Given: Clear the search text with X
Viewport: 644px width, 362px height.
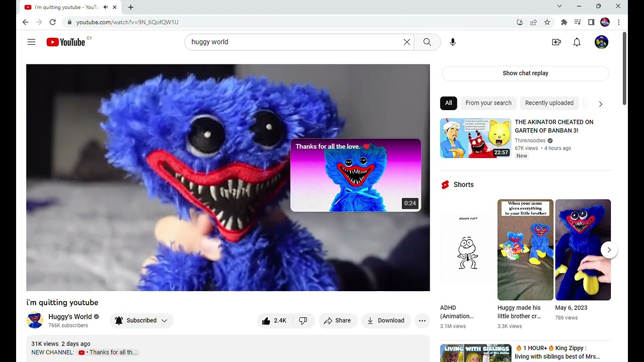Looking at the screenshot, I should (x=407, y=42).
